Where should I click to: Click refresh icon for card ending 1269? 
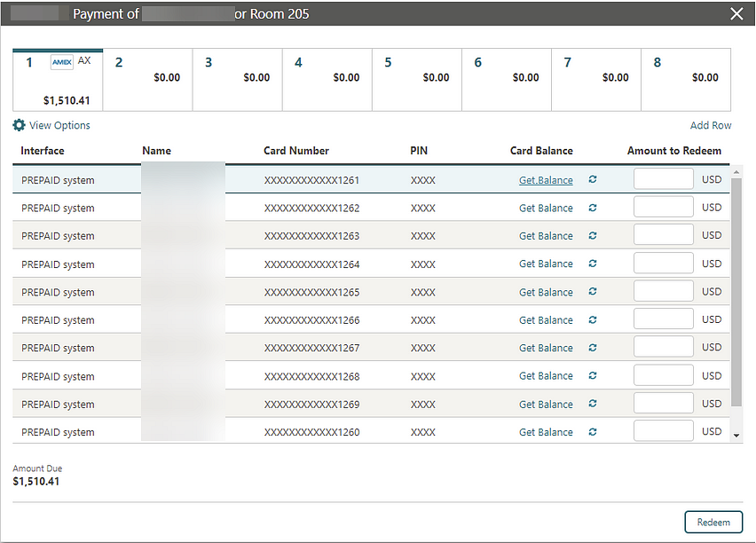tap(593, 404)
